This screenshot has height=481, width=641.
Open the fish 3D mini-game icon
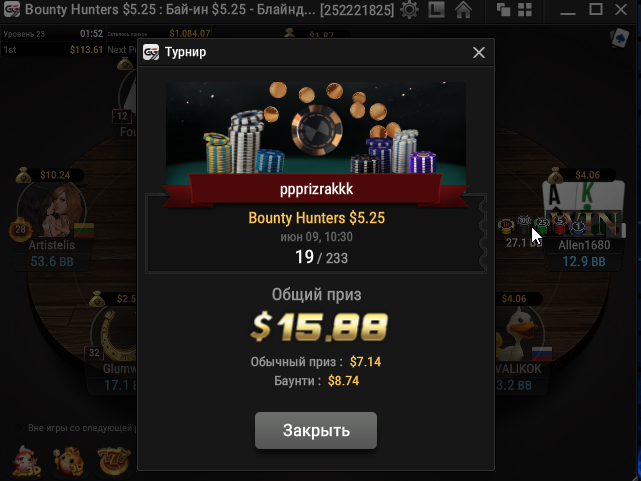(27, 461)
